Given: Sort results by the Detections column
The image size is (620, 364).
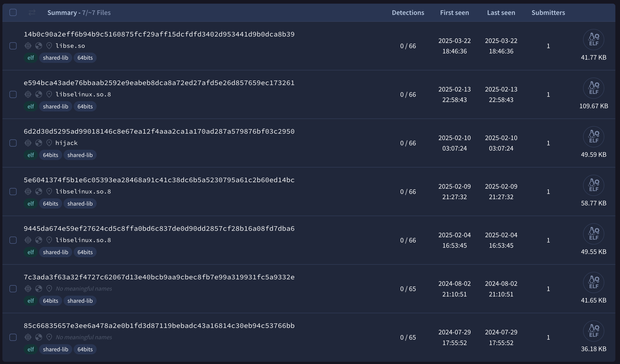Looking at the screenshot, I should [408, 13].
